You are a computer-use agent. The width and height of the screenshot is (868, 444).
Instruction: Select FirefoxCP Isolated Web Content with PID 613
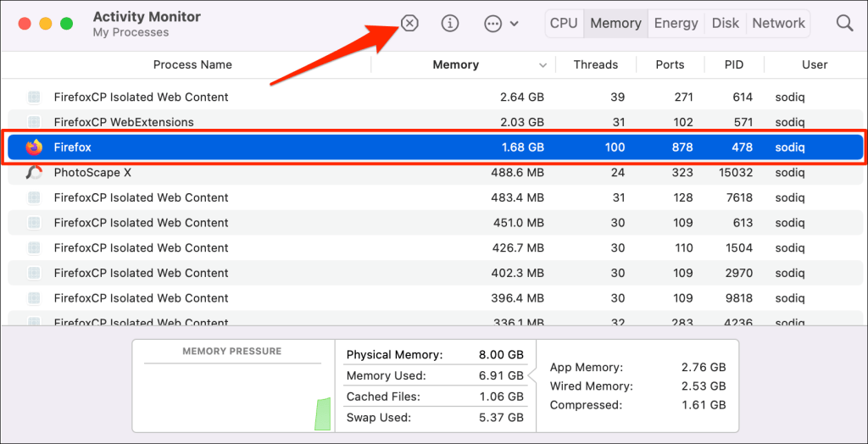pos(434,223)
